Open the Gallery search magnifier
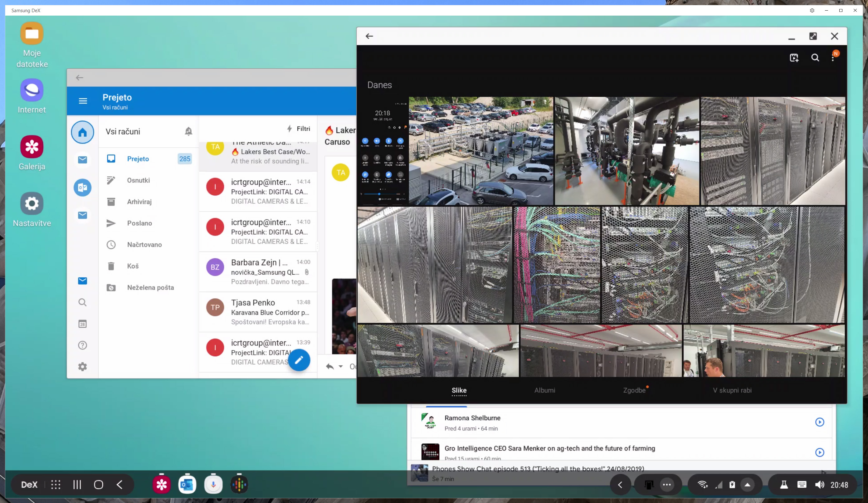The image size is (868, 503). click(815, 57)
